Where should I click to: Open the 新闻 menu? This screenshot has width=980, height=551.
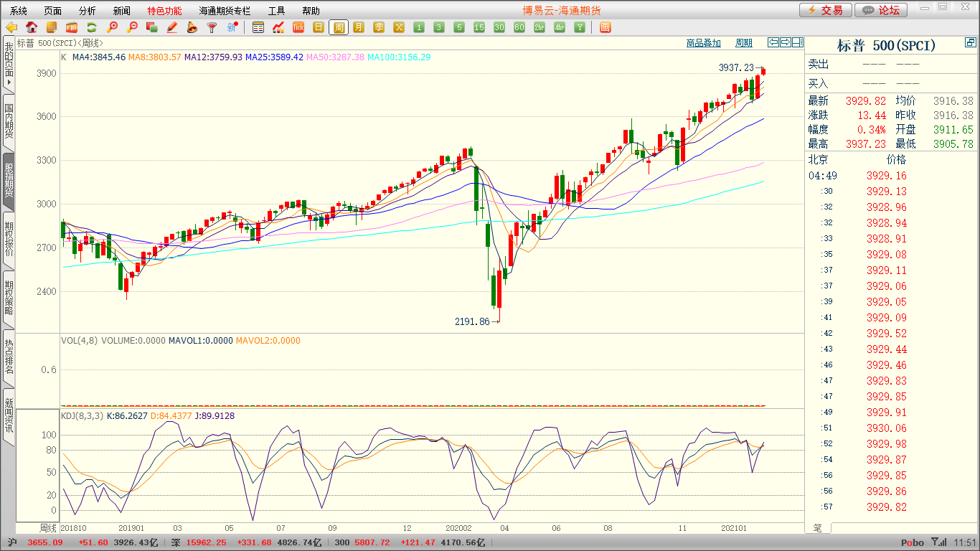point(122,11)
